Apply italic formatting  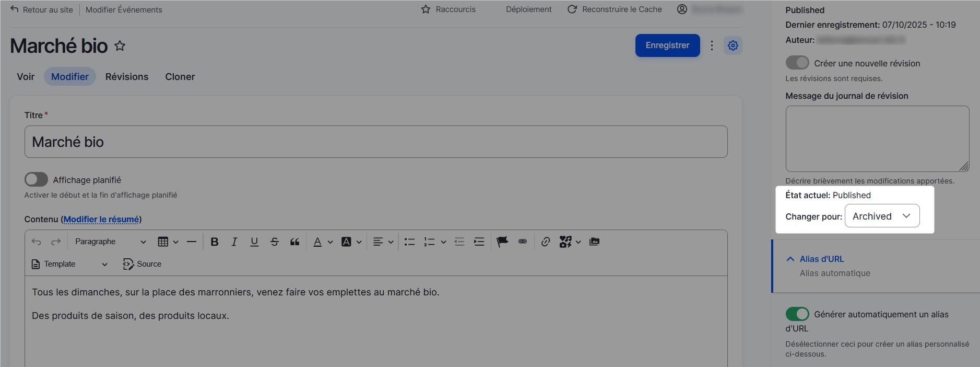(234, 242)
